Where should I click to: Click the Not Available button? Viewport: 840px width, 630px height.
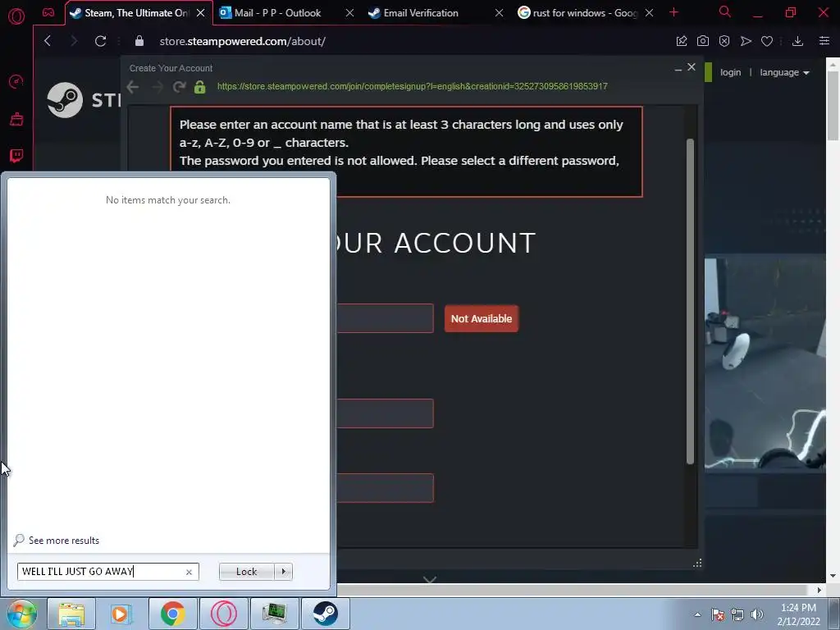pyautogui.click(x=481, y=319)
